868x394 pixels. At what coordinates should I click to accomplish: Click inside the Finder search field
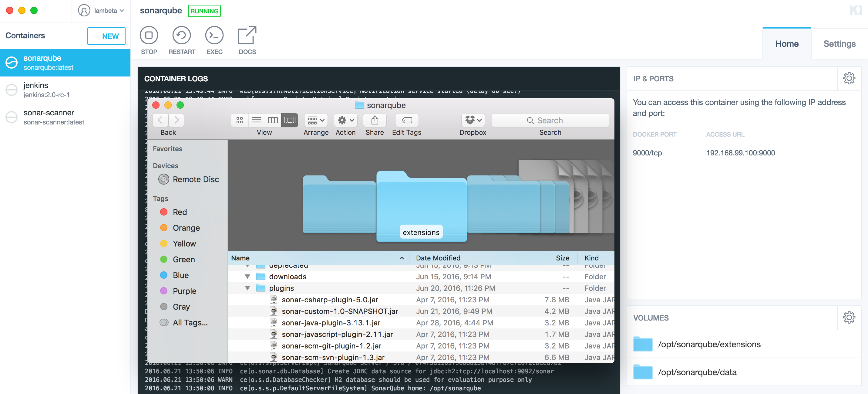pos(550,120)
